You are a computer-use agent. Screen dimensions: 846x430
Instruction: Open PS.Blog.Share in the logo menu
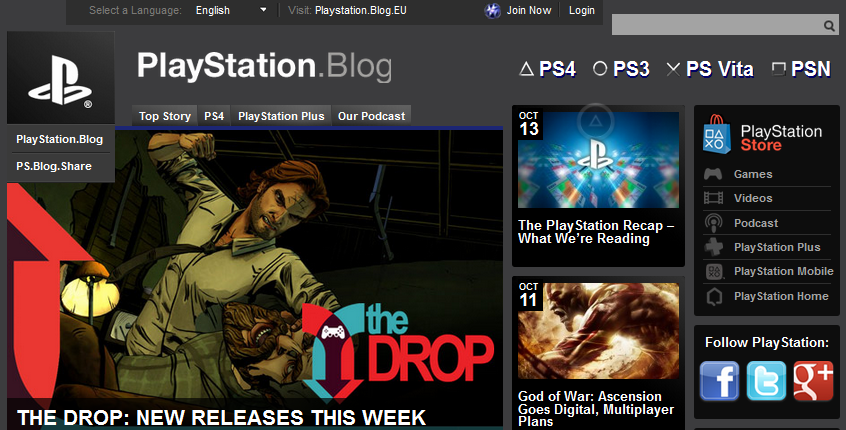point(54,166)
